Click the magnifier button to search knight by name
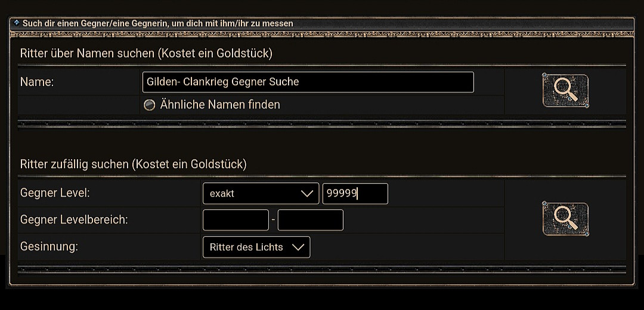The image size is (644, 310). pyautogui.click(x=565, y=91)
